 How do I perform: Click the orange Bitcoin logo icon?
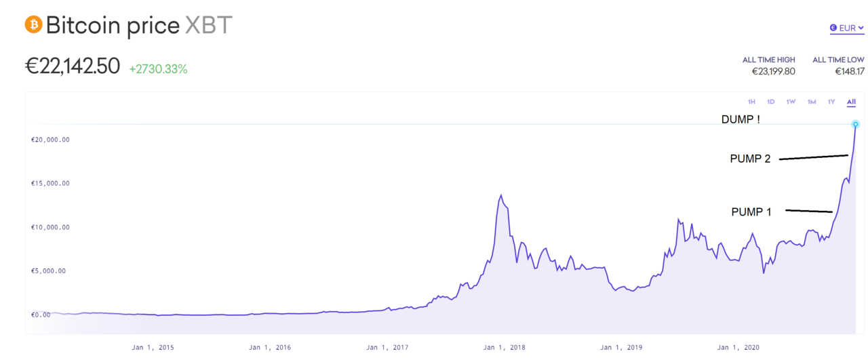33,25
